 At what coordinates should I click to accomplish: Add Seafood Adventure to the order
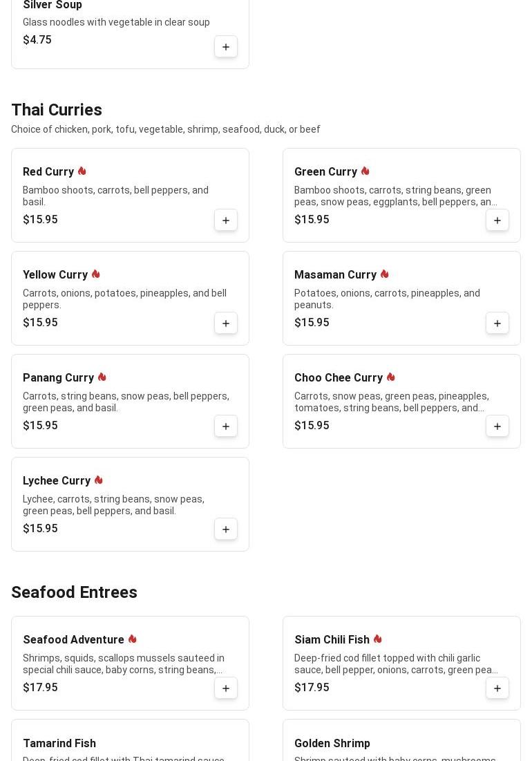point(226,688)
